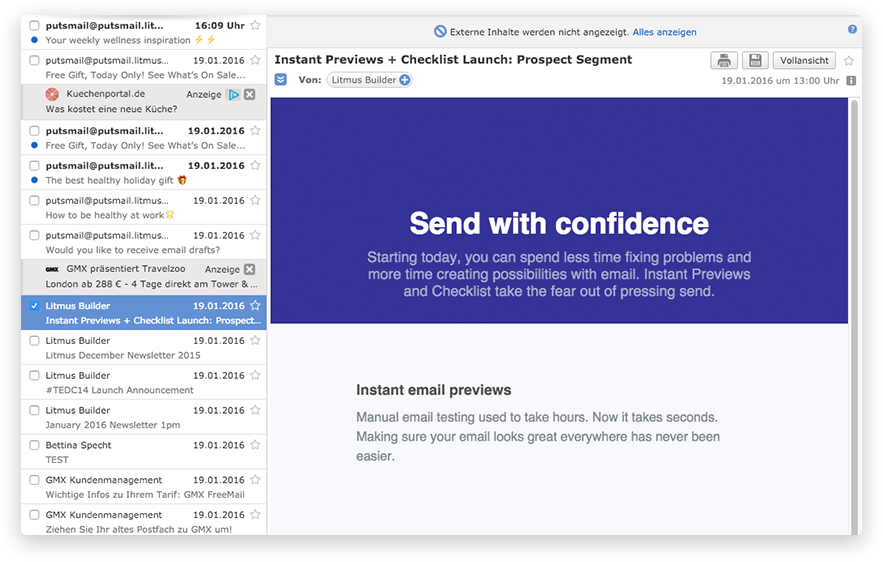Click the Instant email previews heading

pyautogui.click(x=434, y=390)
